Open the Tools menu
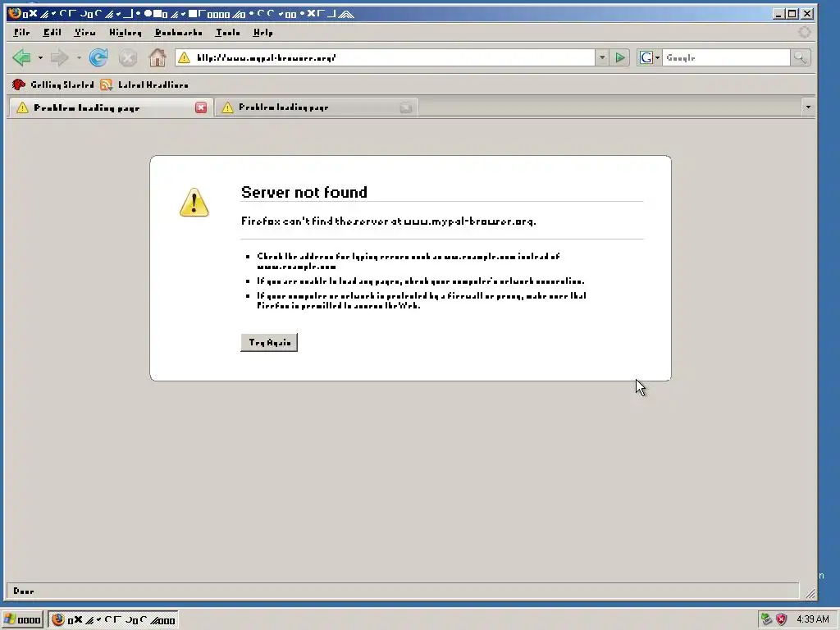Image resolution: width=840 pixels, height=630 pixels. point(228,33)
